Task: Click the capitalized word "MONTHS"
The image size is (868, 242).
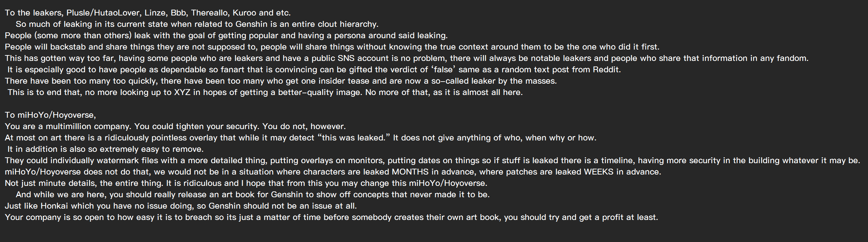Action: [410, 172]
